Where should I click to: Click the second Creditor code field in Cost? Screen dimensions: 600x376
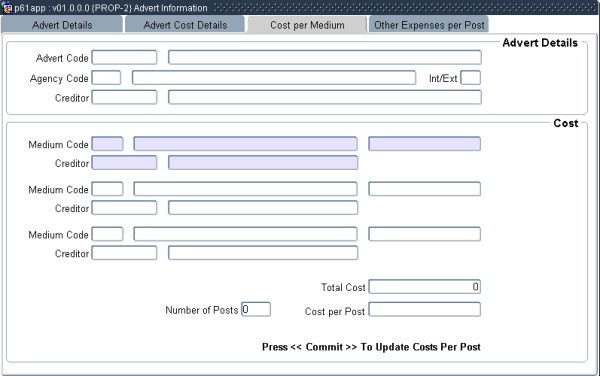(x=124, y=208)
